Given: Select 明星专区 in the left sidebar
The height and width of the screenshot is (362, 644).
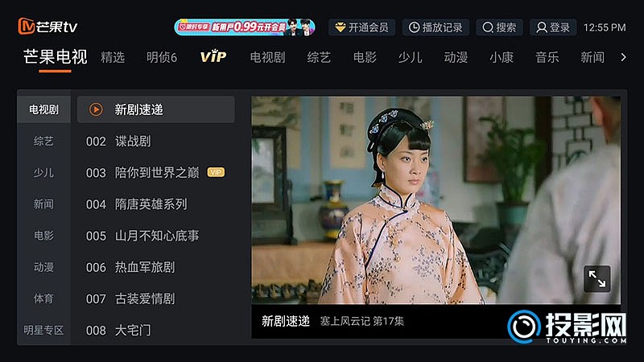Looking at the screenshot, I should [x=43, y=330].
